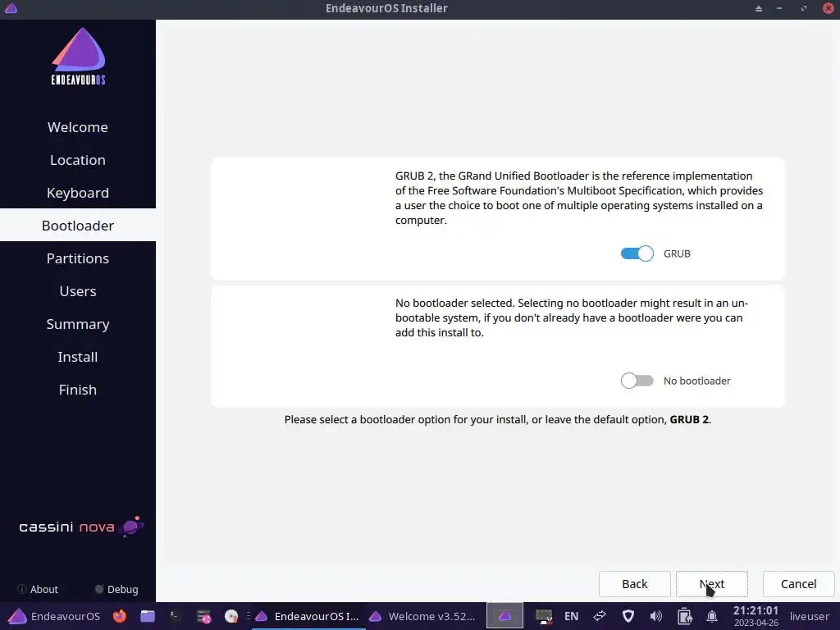Select the Location step in sidebar
Image resolution: width=840 pixels, height=630 pixels.
78,160
